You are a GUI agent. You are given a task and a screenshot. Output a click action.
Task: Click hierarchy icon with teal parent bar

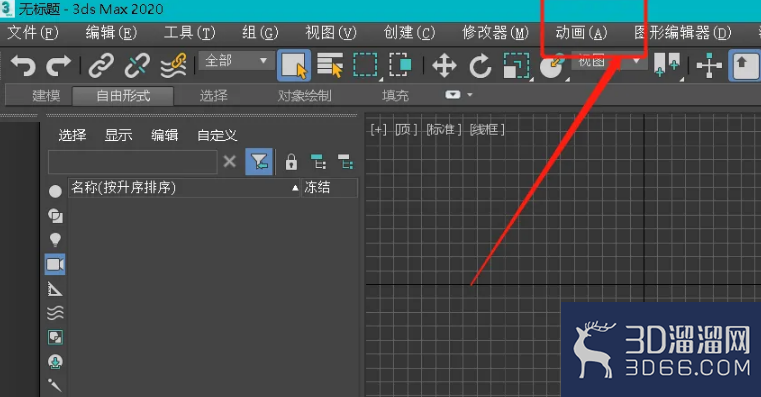pos(318,162)
